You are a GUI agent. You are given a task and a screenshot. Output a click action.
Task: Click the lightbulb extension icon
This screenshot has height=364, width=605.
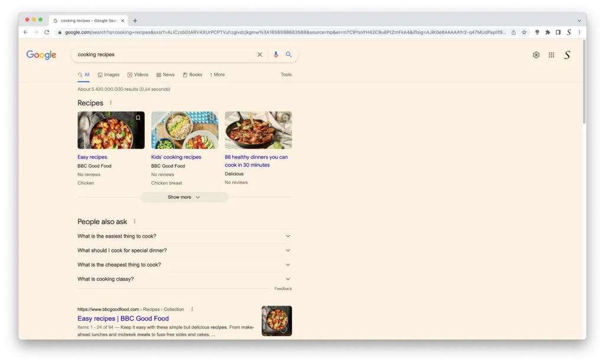(x=537, y=32)
